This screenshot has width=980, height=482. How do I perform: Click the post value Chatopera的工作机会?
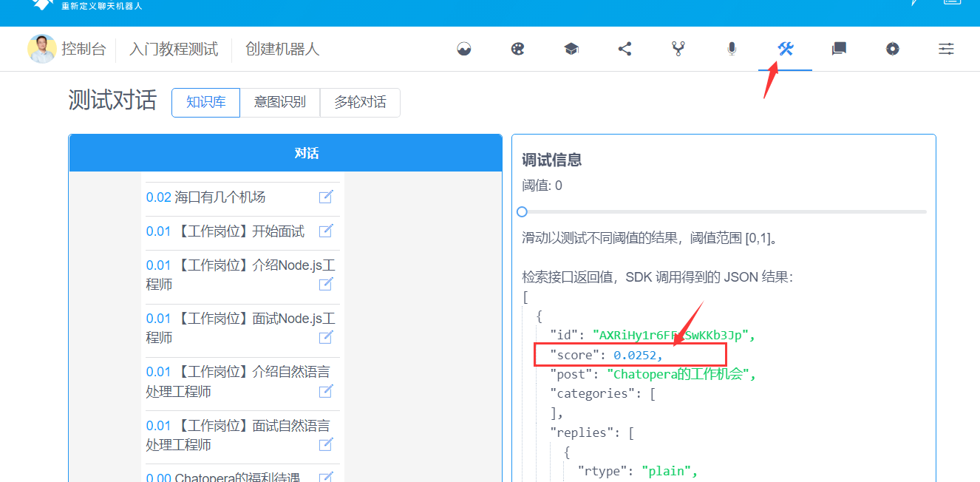click(678, 375)
